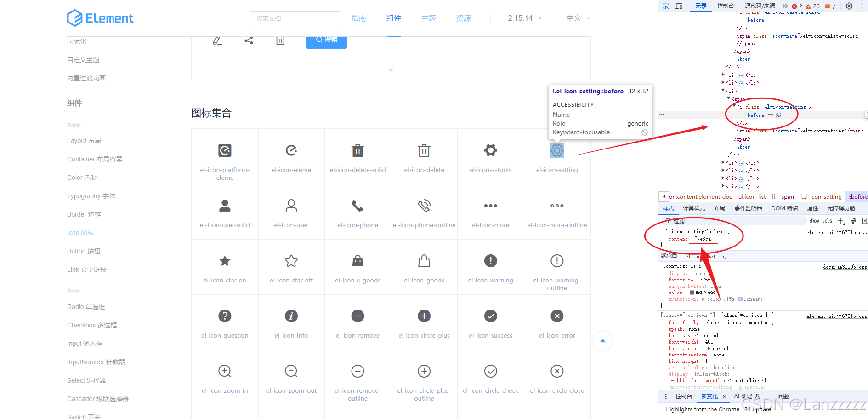
Task: Click the el-icon-warning exclamation icon
Action: coord(490,261)
